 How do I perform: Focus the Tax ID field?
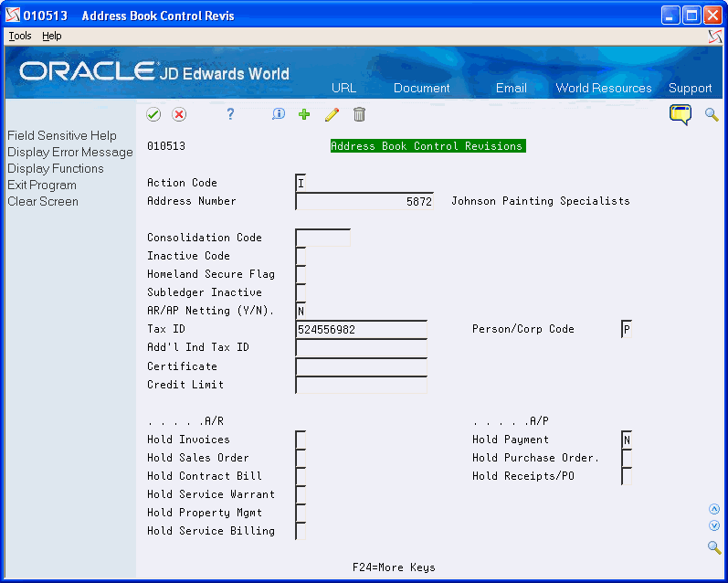(x=361, y=329)
